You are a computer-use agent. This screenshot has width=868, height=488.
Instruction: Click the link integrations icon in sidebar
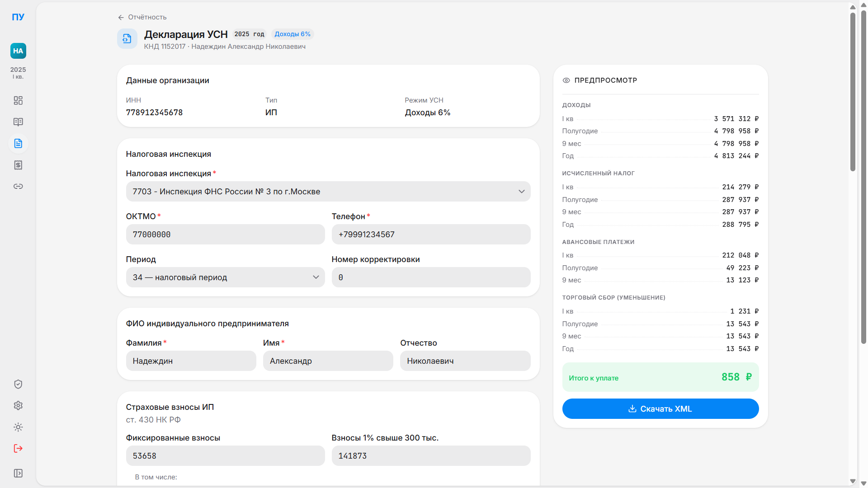(18, 187)
